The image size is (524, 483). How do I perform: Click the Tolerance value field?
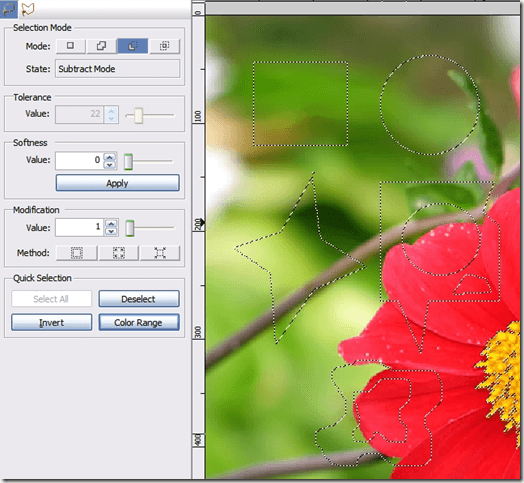pos(79,114)
